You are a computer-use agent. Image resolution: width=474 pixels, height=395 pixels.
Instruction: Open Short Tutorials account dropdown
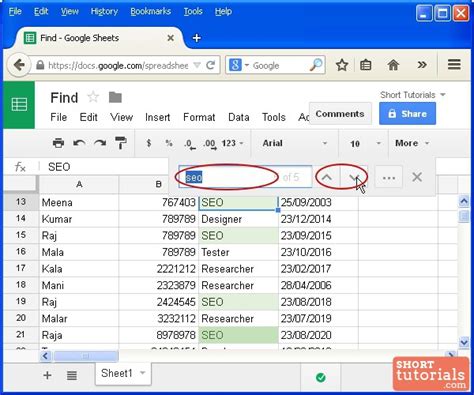pyautogui.click(x=413, y=95)
